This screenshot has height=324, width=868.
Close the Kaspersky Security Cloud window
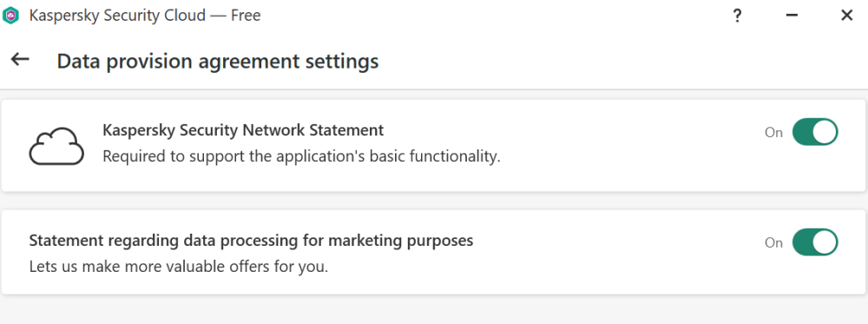(x=846, y=16)
